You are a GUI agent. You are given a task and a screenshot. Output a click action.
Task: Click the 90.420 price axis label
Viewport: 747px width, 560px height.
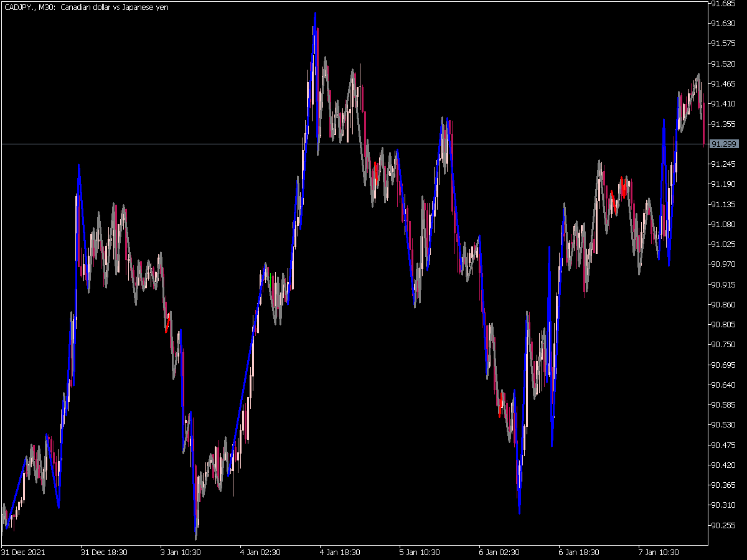(722, 465)
